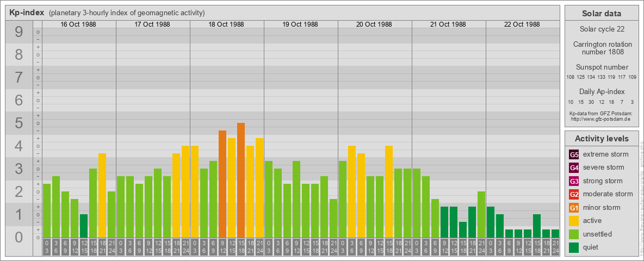
Task: Click the G5 extreme storm legend icon
Action: [574, 155]
